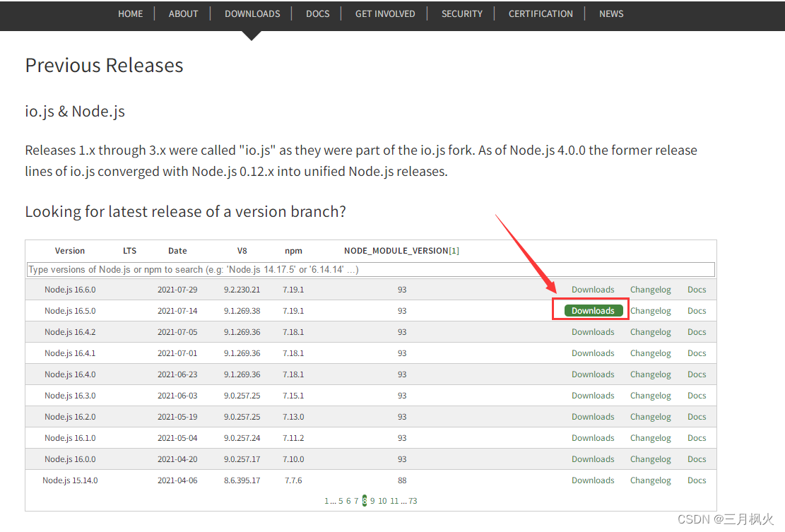
Task: Go to pagination page 9
Action: coord(372,501)
